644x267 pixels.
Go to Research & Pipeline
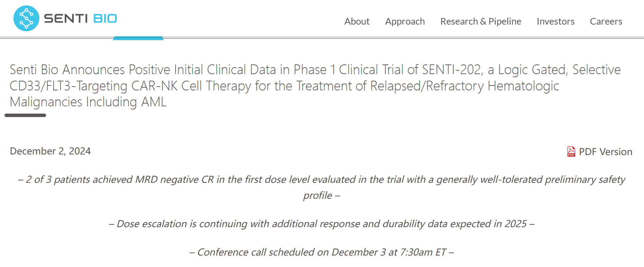tap(481, 21)
